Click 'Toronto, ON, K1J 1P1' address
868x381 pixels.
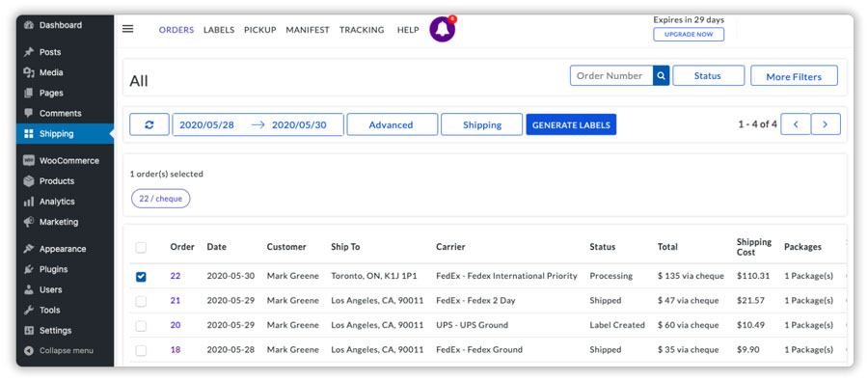click(374, 276)
